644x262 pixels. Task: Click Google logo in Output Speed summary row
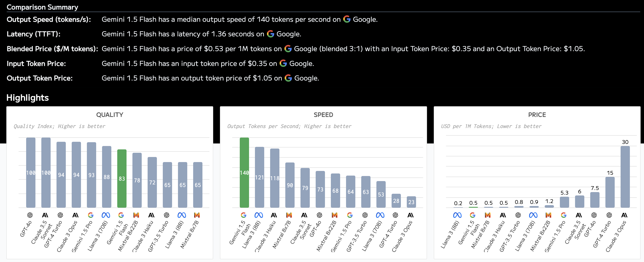pyautogui.click(x=347, y=19)
